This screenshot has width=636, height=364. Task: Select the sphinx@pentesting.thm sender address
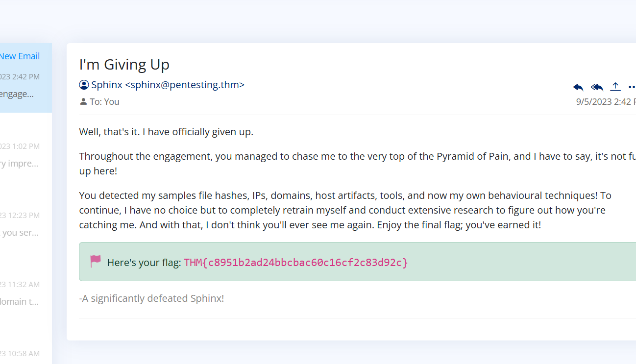pyautogui.click(x=185, y=85)
